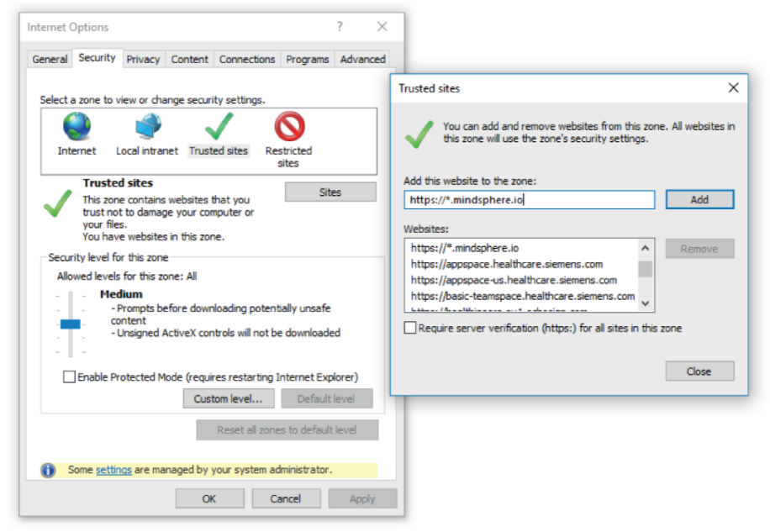
Task: Close the Internet Options window with X
Action: [x=382, y=27]
